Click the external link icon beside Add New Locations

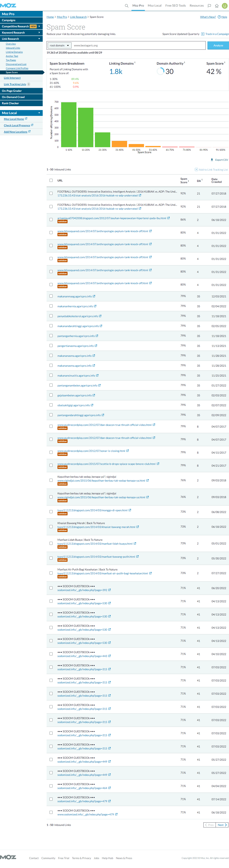[x=29, y=131]
